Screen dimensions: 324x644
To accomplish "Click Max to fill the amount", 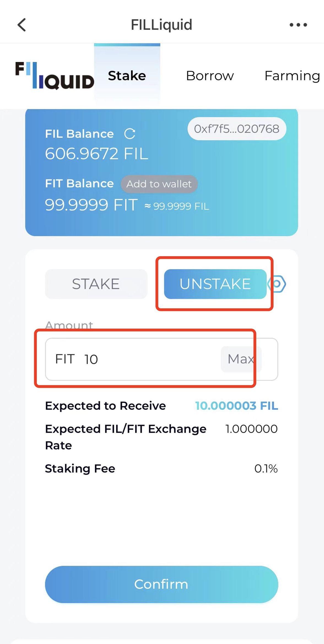I will point(241,359).
